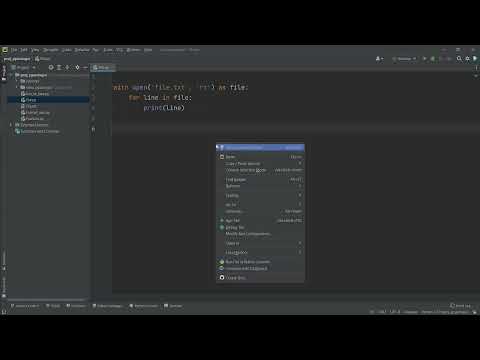This screenshot has height=360, width=480.
Task: Open the Edit menu
Action: (x=24, y=50)
